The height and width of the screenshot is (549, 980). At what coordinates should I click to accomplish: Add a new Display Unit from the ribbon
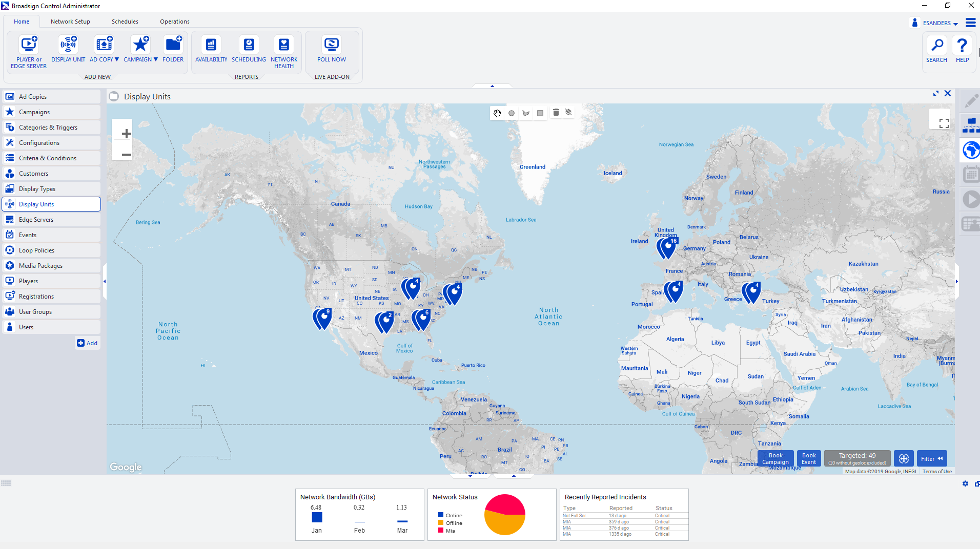point(68,49)
